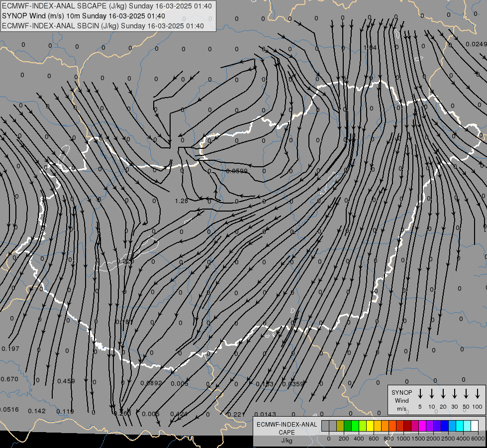Click the 0.181 value on the map
Viewport: 487px width, 448px height.
(x=124, y=322)
